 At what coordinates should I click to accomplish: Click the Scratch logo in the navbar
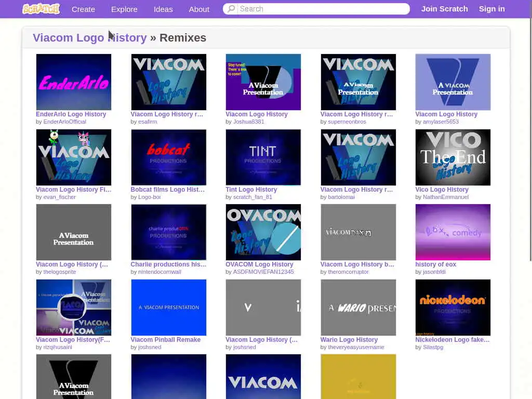(41, 9)
